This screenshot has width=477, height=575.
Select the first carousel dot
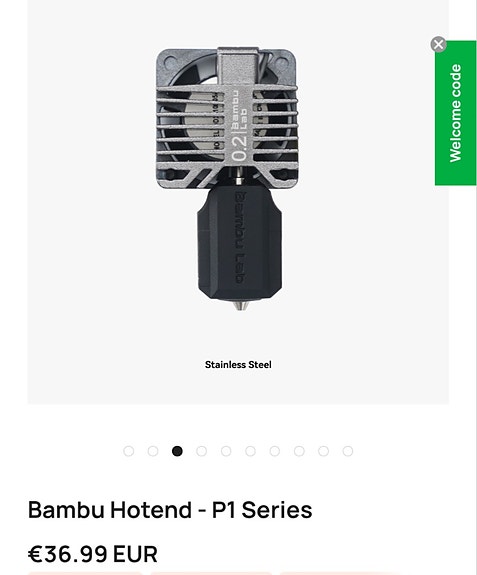click(x=129, y=451)
